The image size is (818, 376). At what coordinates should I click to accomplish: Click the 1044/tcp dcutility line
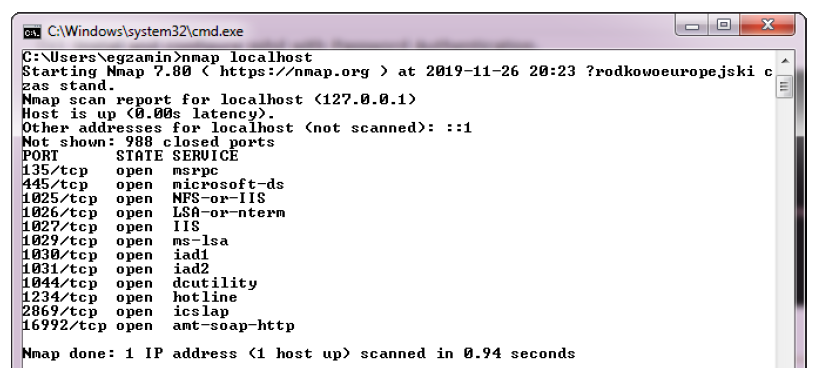[x=140, y=283]
